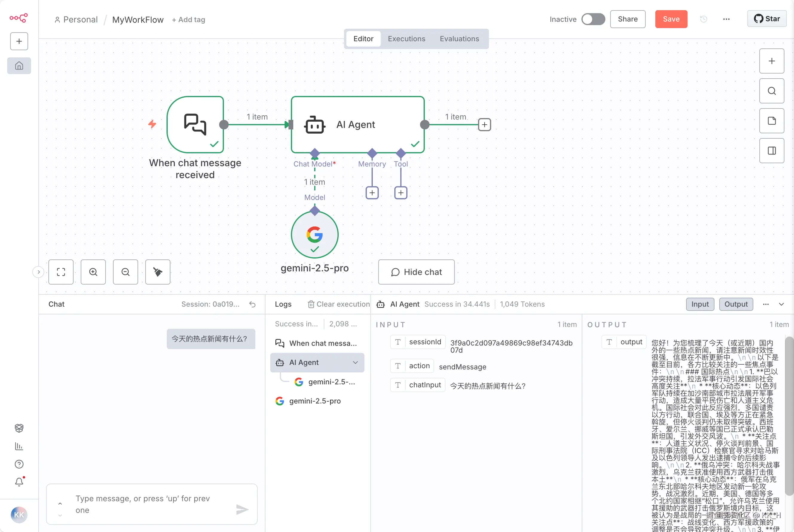Open workflow history clock icon
794x532 pixels.
(703, 19)
